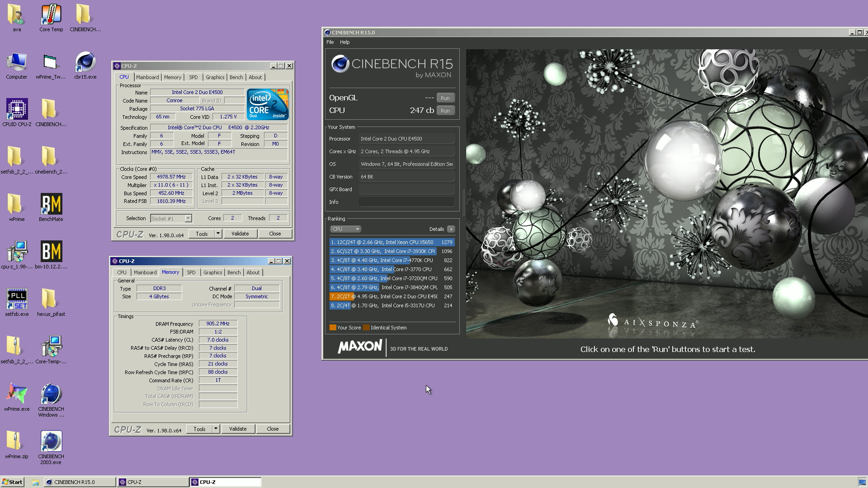Open the taskbar file explorer quick launch icon
The width and height of the screenshot is (868, 488).
35,482
